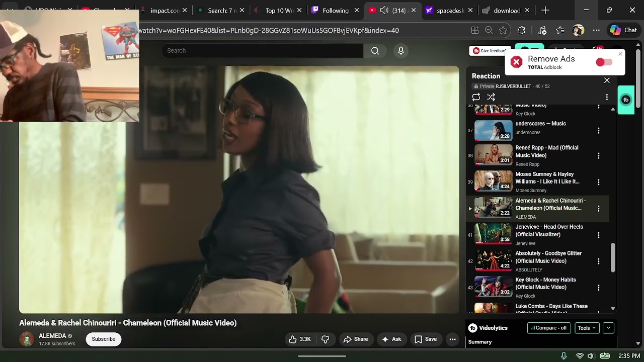Screen dimensions: 644x362
Task: Close the spacedesk browser tab
Action: (470, 10)
